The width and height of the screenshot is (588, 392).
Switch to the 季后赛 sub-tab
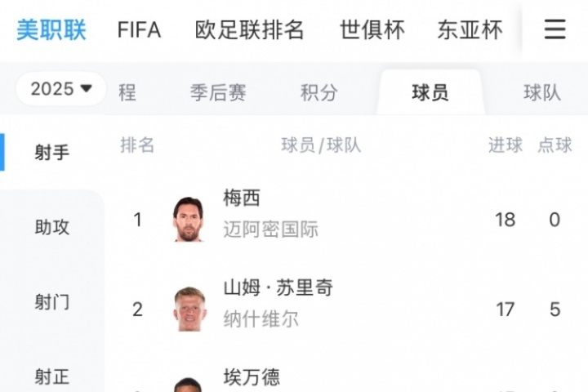point(218,93)
